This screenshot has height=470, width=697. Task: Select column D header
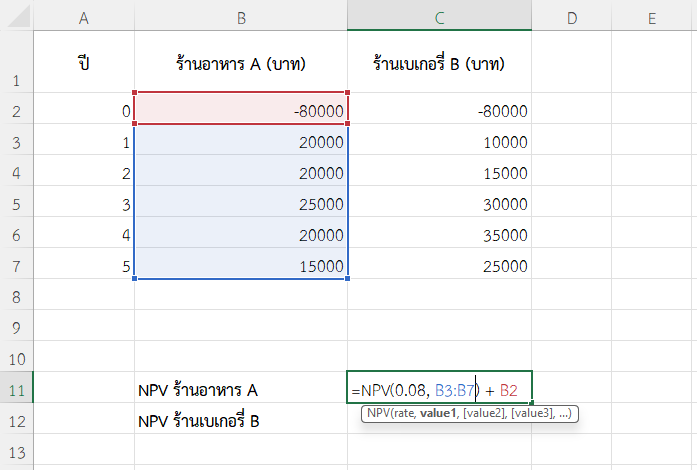point(572,18)
